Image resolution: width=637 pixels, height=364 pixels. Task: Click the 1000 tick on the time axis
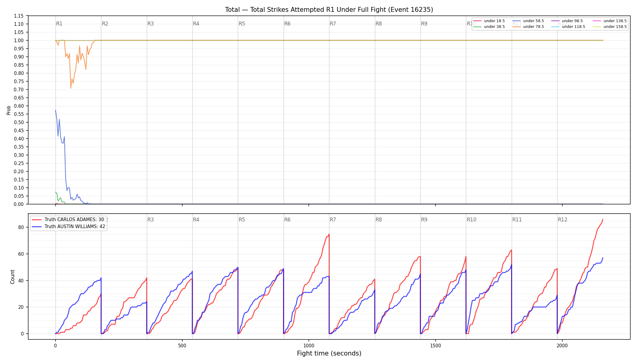click(x=309, y=345)
